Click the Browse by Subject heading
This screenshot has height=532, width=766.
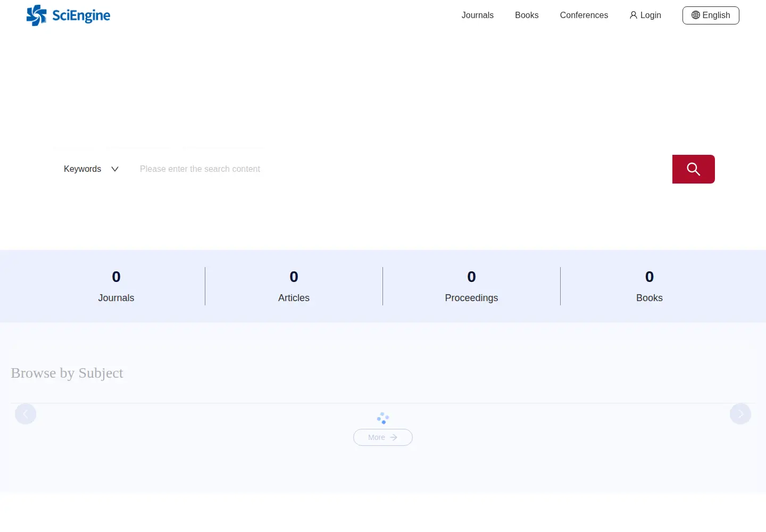point(67,373)
